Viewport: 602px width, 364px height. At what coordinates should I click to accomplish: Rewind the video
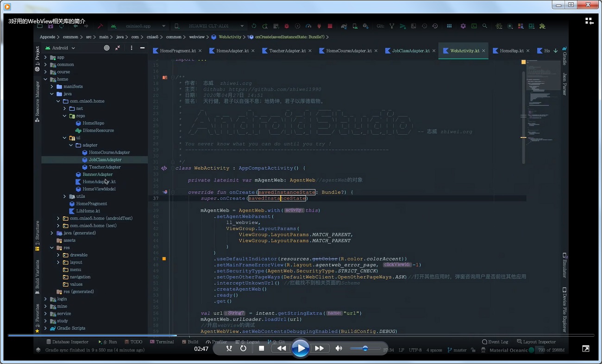tap(281, 348)
